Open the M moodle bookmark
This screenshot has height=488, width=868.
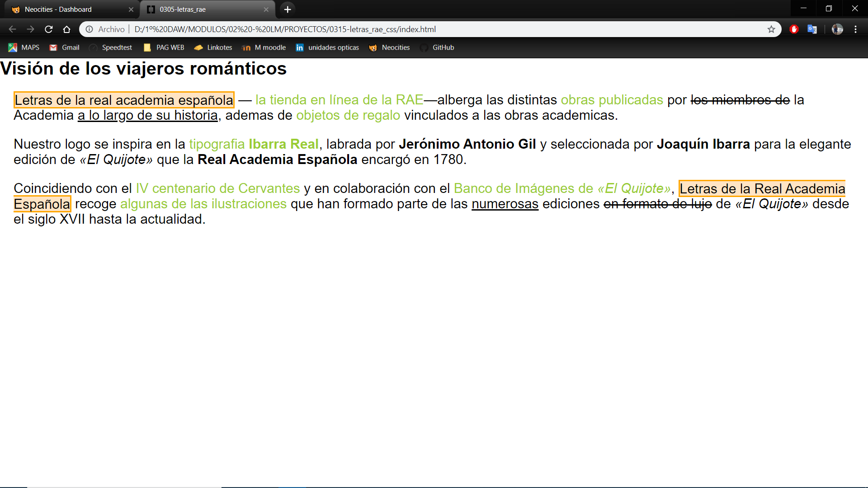tap(264, 47)
